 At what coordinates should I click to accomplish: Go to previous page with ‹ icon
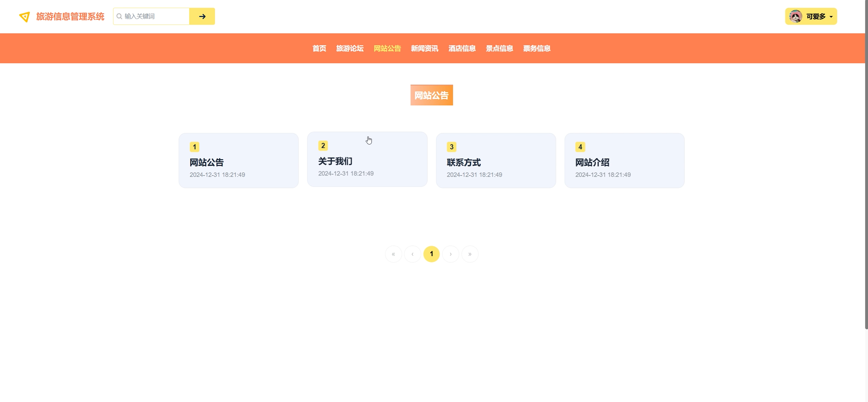[412, 254]
